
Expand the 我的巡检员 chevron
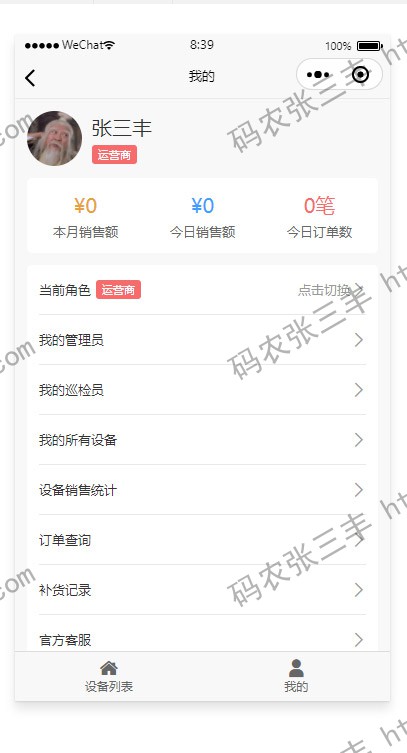359,390
